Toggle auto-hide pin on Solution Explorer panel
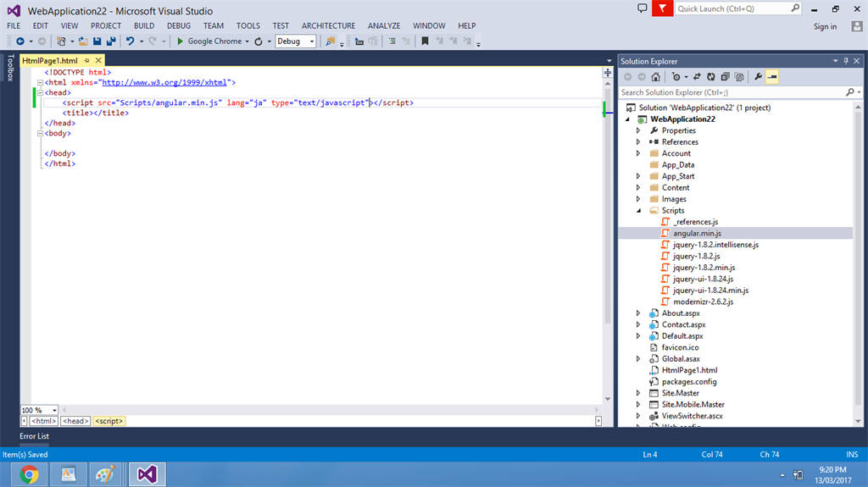 (x=845, y=61)
